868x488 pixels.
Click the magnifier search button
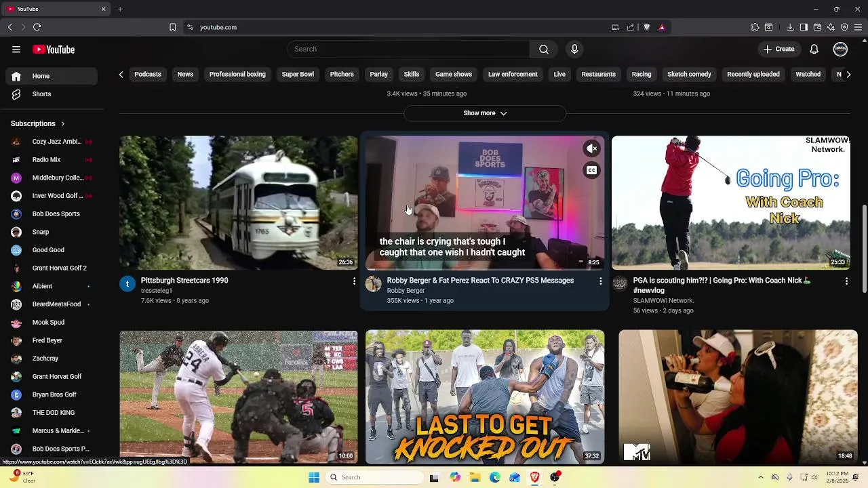pos(544,49)
